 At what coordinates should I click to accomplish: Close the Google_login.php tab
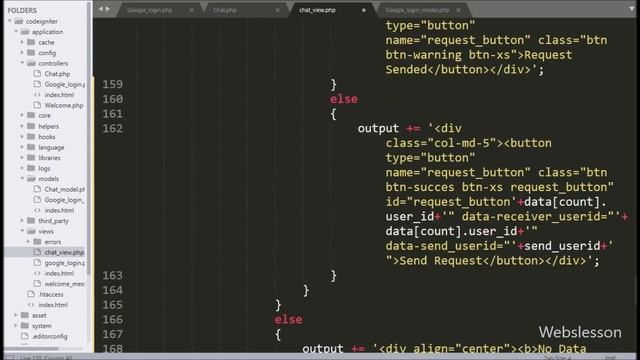(191, 10)
